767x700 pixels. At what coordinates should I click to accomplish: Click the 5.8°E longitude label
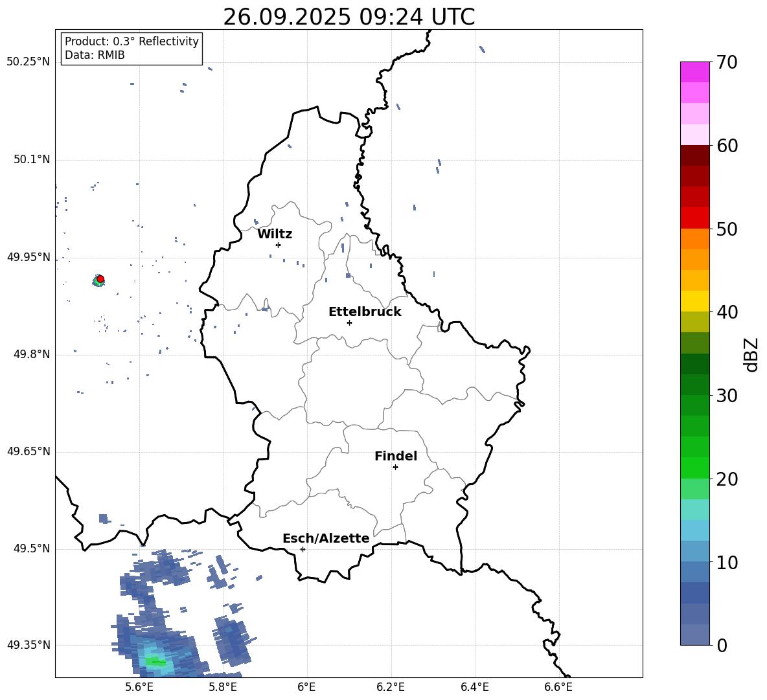223,687
